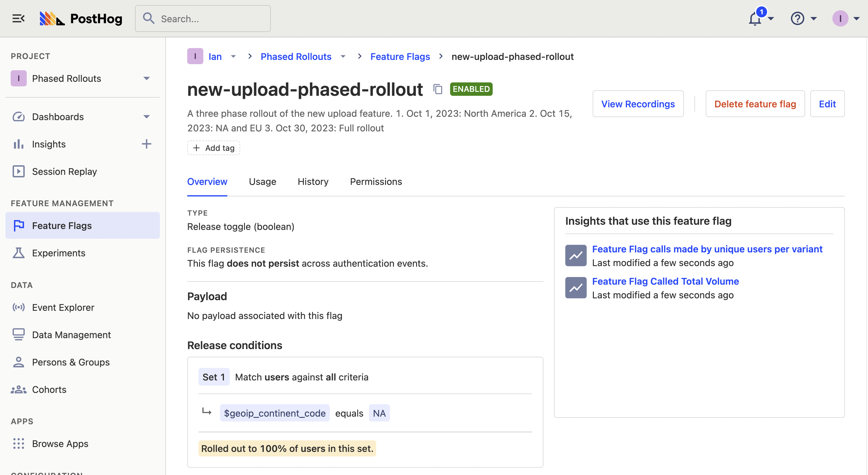Copy the flag name with the copy icon
Screen dimensions: 868x475
point(438,89)
